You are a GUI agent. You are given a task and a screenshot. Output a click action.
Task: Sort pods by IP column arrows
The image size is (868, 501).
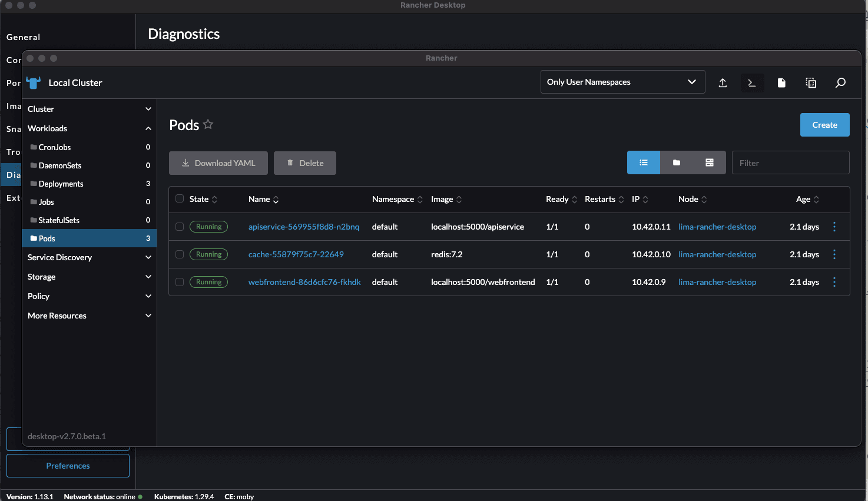click(x=645, y=200)
